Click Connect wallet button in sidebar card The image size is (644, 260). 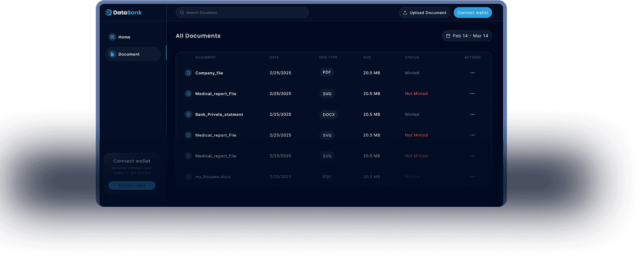[132, 186]
